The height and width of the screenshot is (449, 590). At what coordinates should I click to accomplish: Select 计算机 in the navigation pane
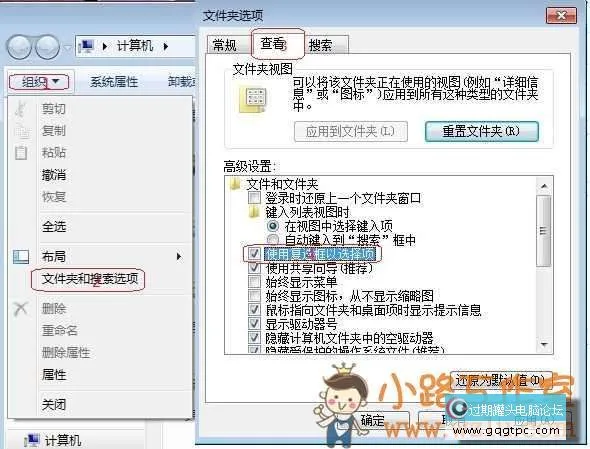62,440
